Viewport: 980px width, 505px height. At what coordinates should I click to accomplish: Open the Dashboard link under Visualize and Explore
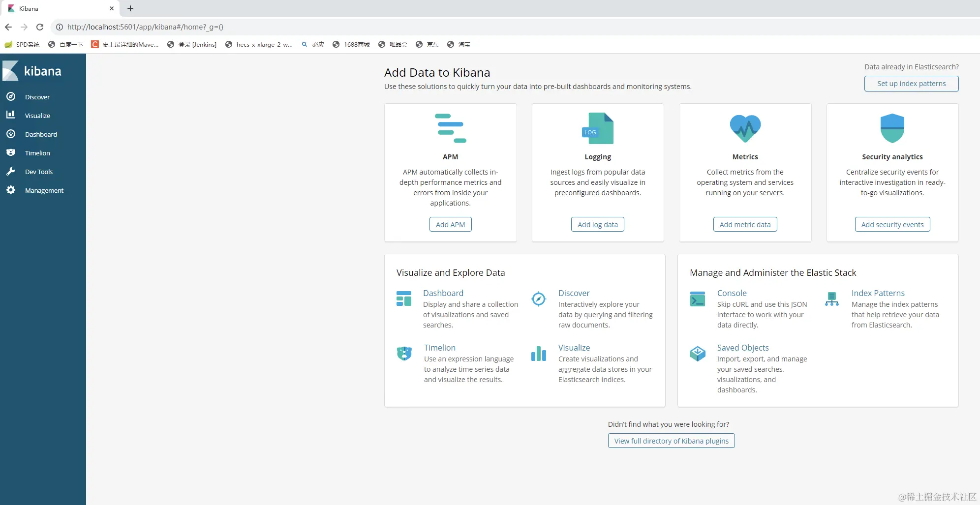(x=443, y=293)
